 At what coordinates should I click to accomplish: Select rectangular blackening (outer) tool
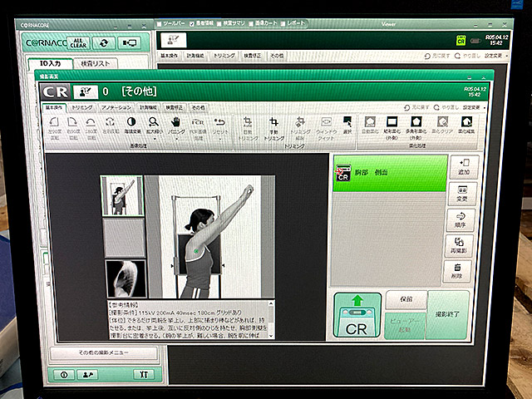(392, 121)
